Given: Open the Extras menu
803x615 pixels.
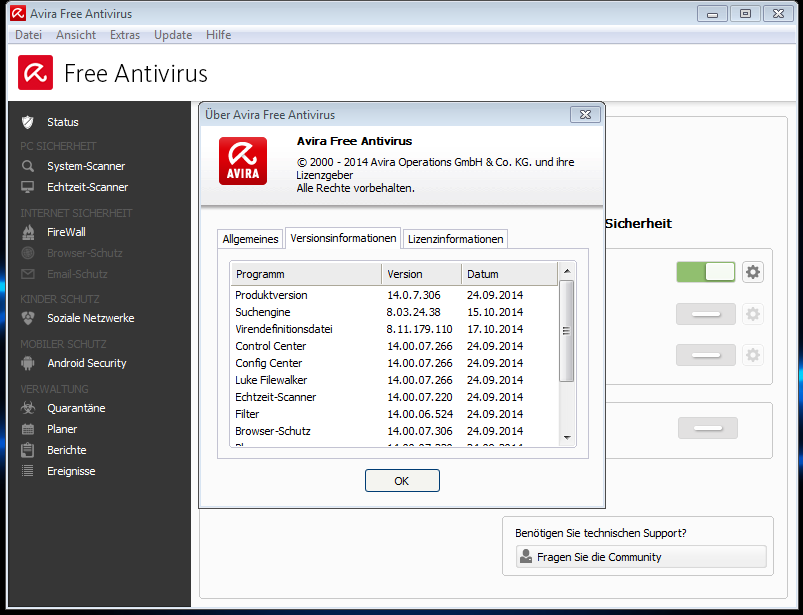Looking at the screenshot, I should (125, 35).
